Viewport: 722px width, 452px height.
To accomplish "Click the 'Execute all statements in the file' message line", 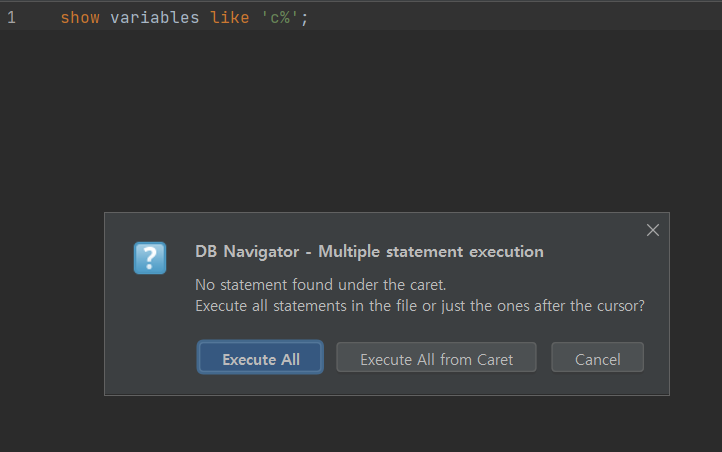I will (420, 306).
